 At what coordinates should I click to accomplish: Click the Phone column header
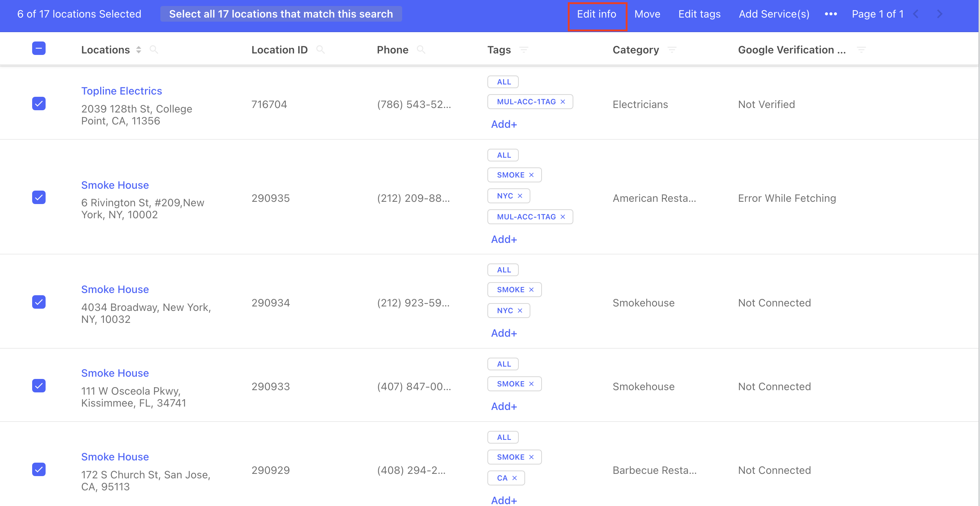click(392, 50)
